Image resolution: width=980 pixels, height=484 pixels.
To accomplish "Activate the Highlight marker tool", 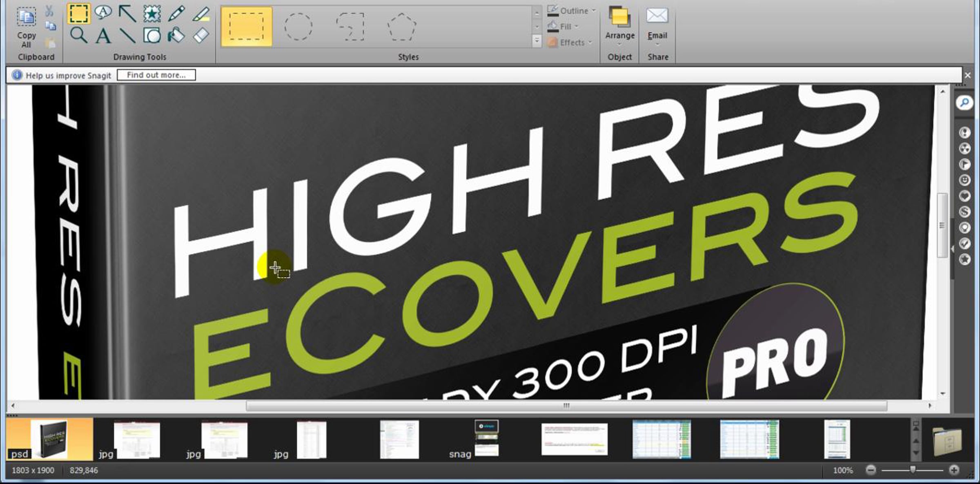I will tap(201, 14).
